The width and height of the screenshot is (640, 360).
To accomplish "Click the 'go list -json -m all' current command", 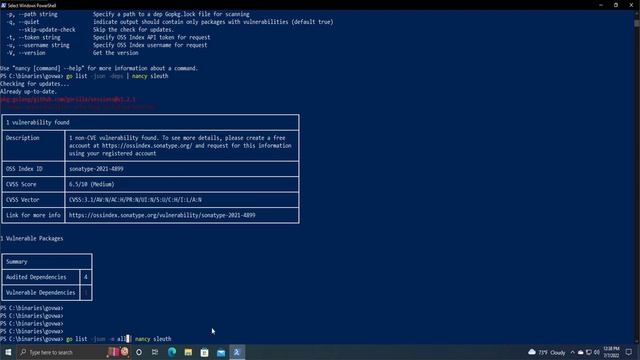I will pyautogui.click(x=97, y=339).
